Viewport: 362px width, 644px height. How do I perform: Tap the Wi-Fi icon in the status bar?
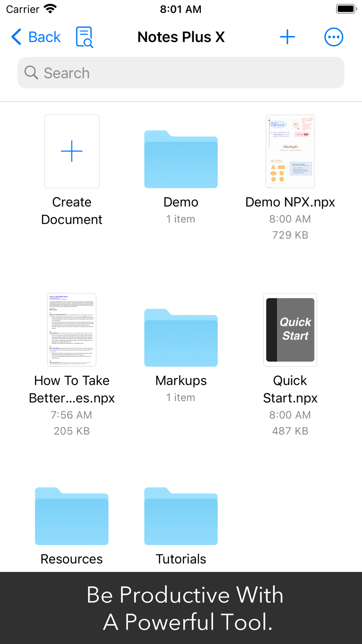point(50,9)
